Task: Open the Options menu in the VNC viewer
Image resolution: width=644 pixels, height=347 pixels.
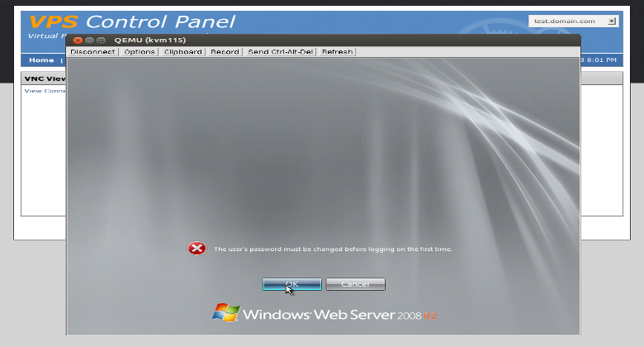Action: 140,52
